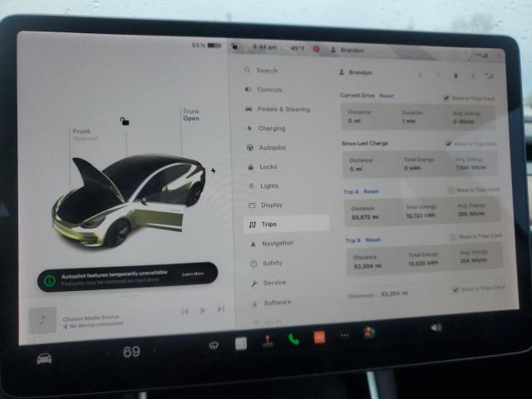Viewport: 532px width, 399px height.
Task: Open the joystick arcade app icon
Action: [268, 341]
